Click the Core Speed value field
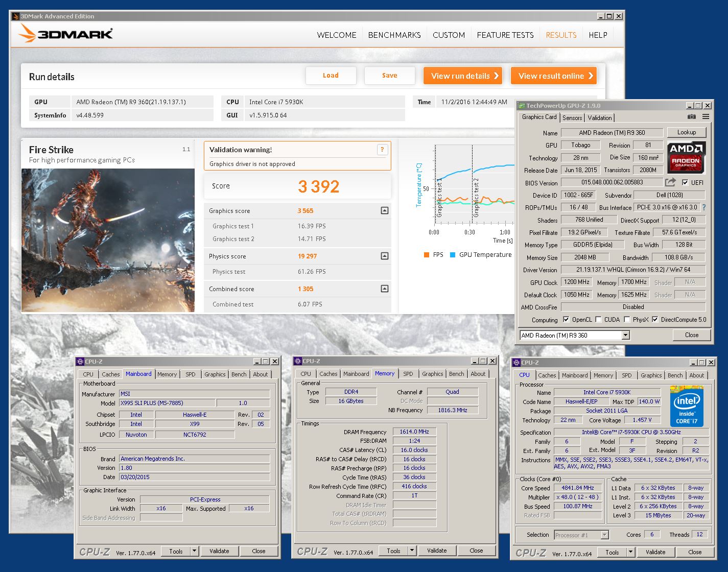The width and height of the screenshot is (728, 572). click(577, 488)
